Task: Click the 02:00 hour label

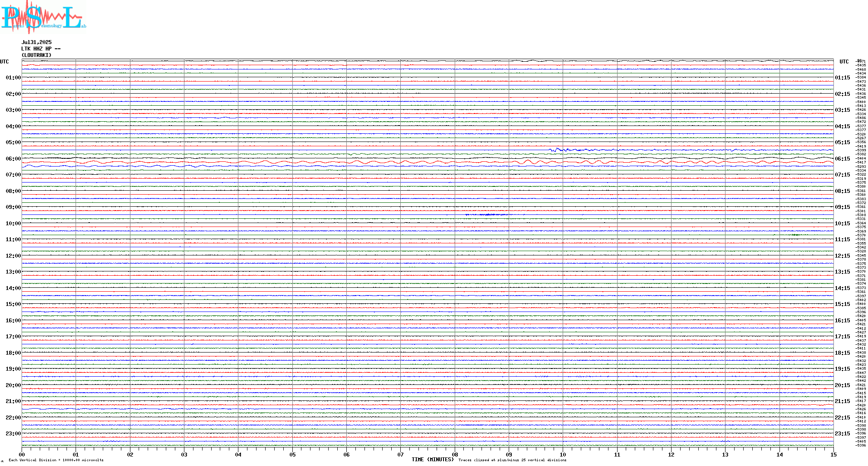Action: pyautogui.click(x=13, y=94)
